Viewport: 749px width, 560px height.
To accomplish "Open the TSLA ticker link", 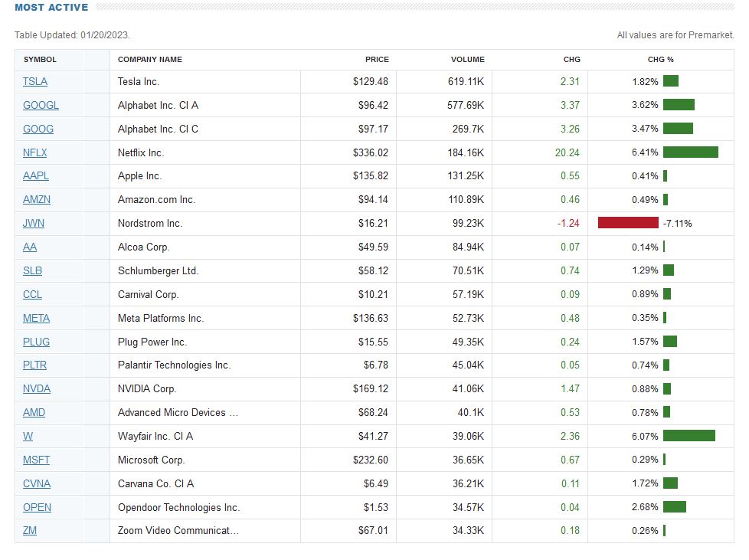I will [35, 81].
